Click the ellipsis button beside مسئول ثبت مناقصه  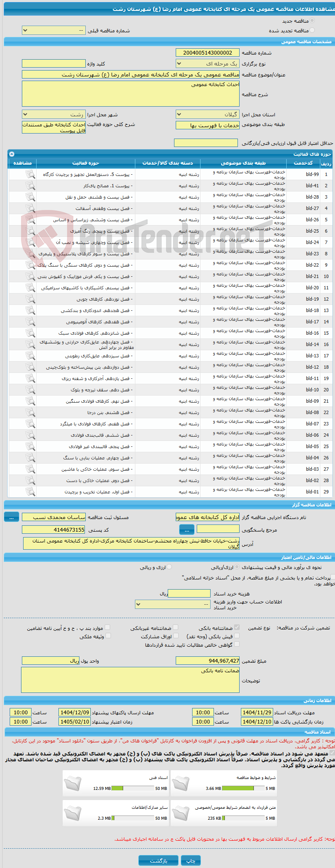click(11, 517)
